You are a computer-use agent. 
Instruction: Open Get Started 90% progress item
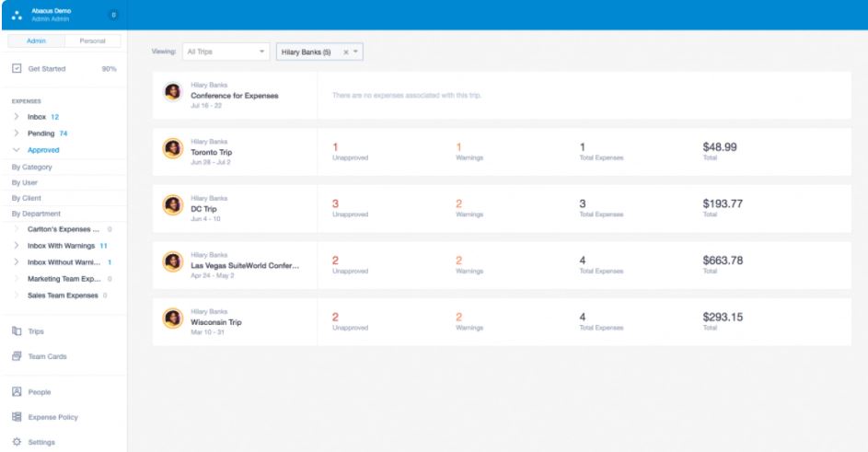[x=64, y=69]
